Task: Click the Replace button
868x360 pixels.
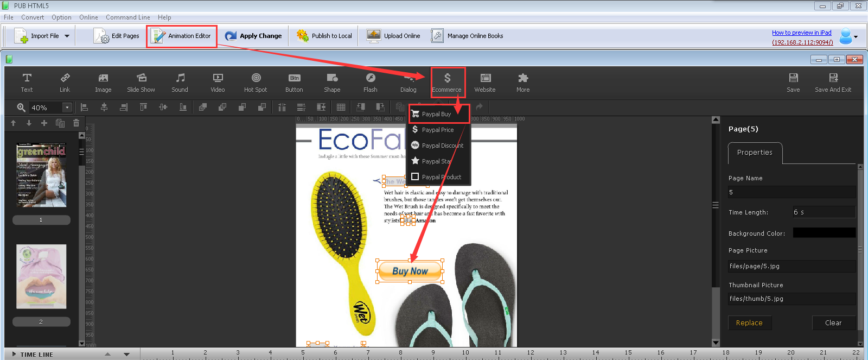Action: (x=750, y=323)
